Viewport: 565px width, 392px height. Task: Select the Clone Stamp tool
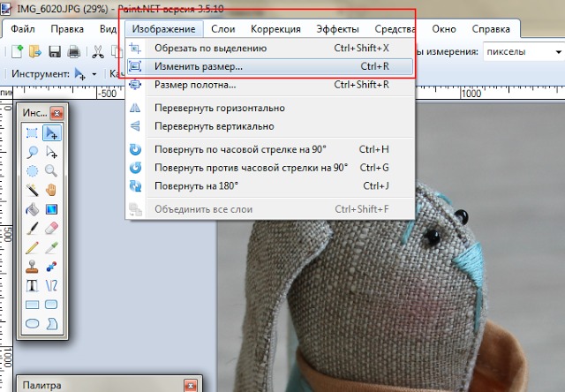tap(32, 267)
